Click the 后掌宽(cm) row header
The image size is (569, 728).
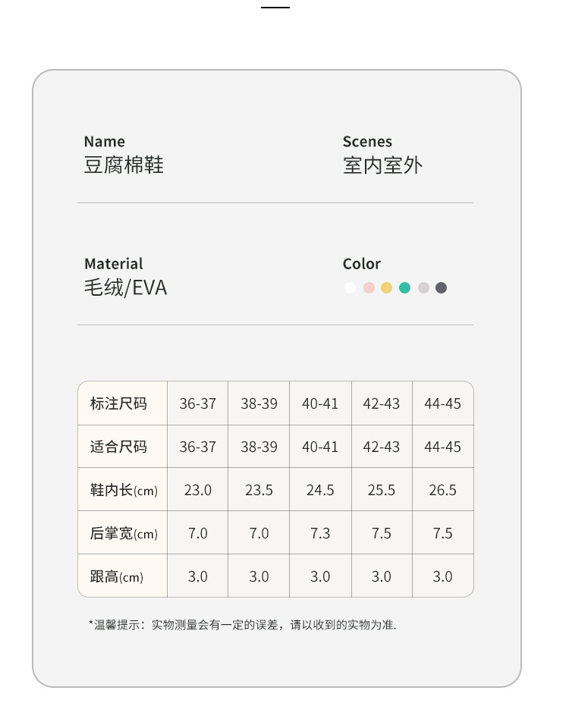pos(124,533)
